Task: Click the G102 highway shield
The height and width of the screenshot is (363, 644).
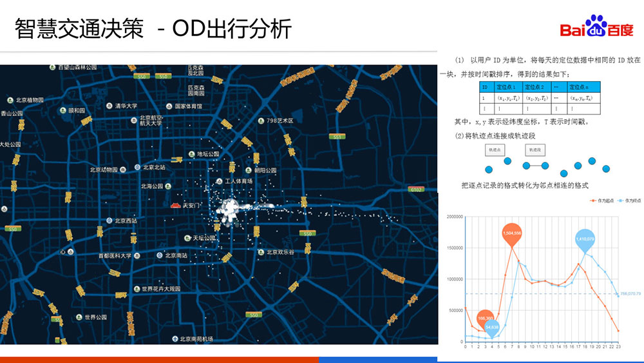Action: (416, 190)
